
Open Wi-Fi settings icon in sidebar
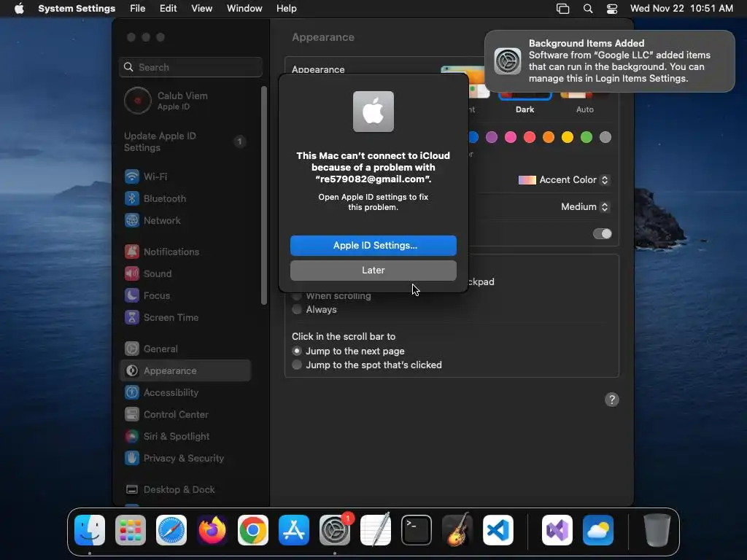pos(132,176)
